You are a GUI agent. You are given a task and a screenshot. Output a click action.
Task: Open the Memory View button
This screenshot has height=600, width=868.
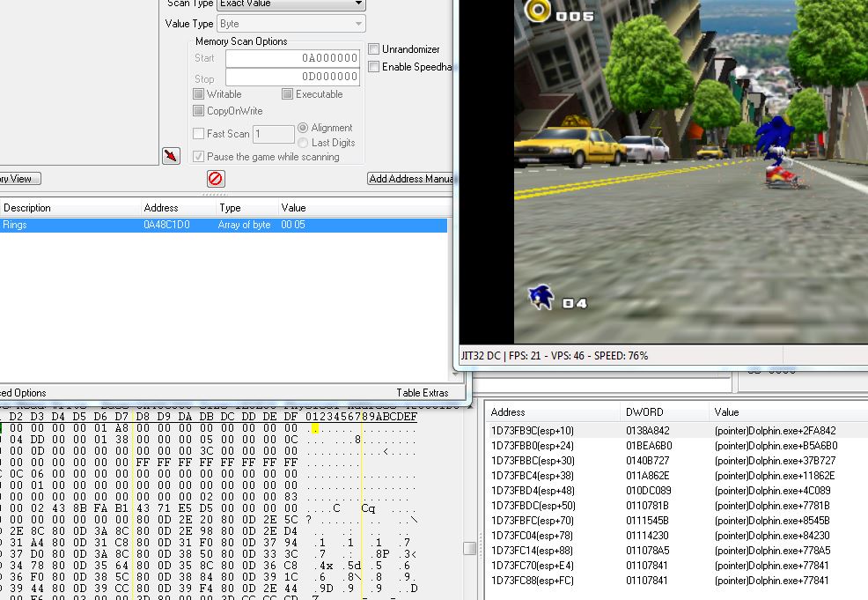point(18,179)
